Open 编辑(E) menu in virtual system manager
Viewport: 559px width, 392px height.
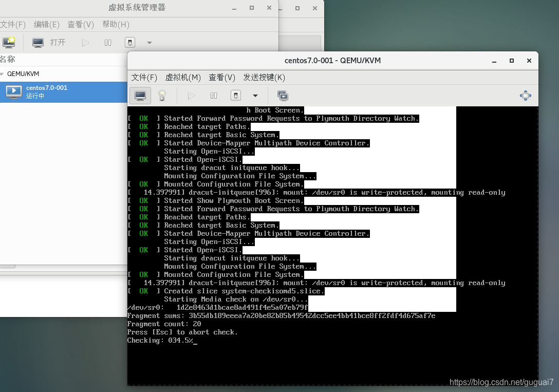click(46, 24)
